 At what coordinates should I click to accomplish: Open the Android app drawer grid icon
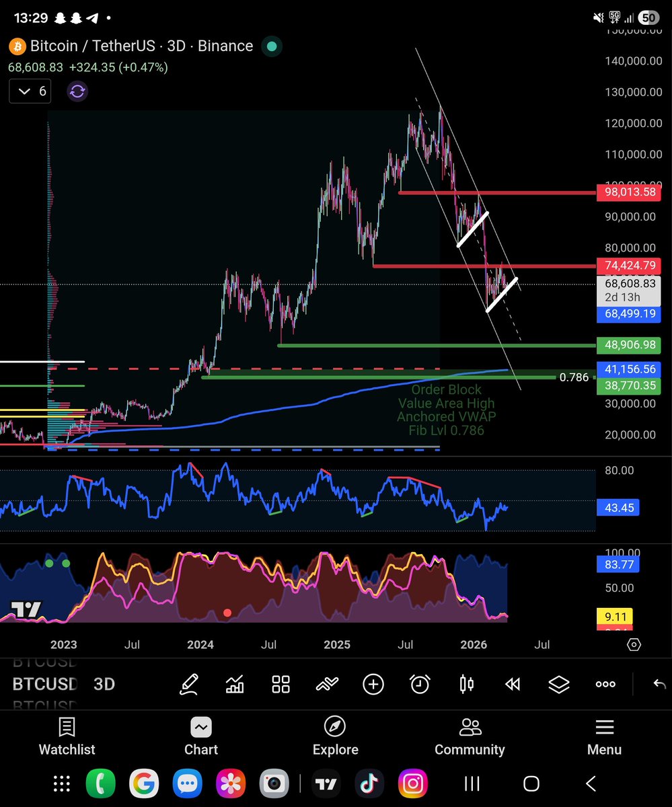[61, 783]
